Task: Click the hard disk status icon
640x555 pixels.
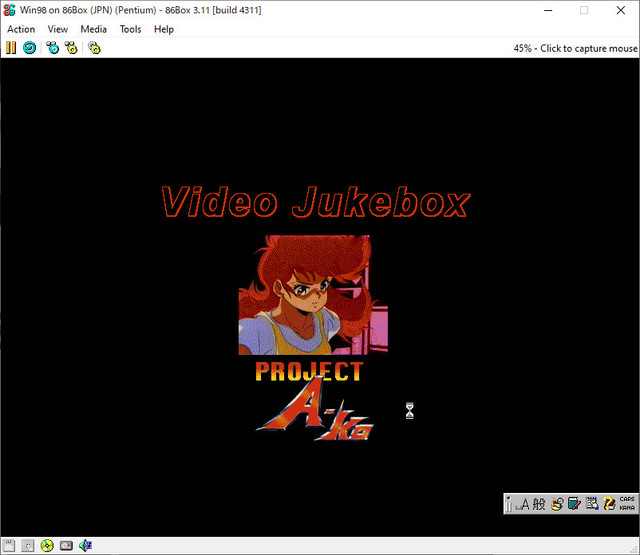Action: pos(66,546)
